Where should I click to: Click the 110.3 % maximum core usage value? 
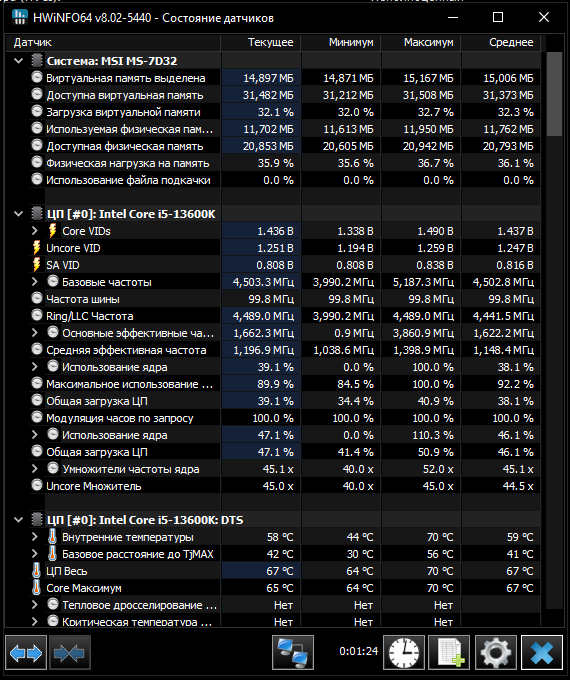(x=432, y=435)
